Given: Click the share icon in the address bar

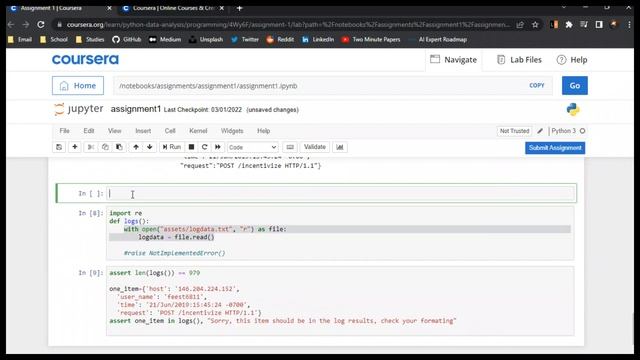Looking at the screenshot, I should coord(520,25).
